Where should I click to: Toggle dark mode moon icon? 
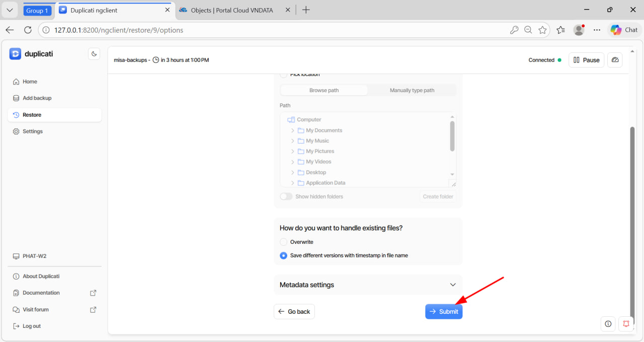[94, 54]
